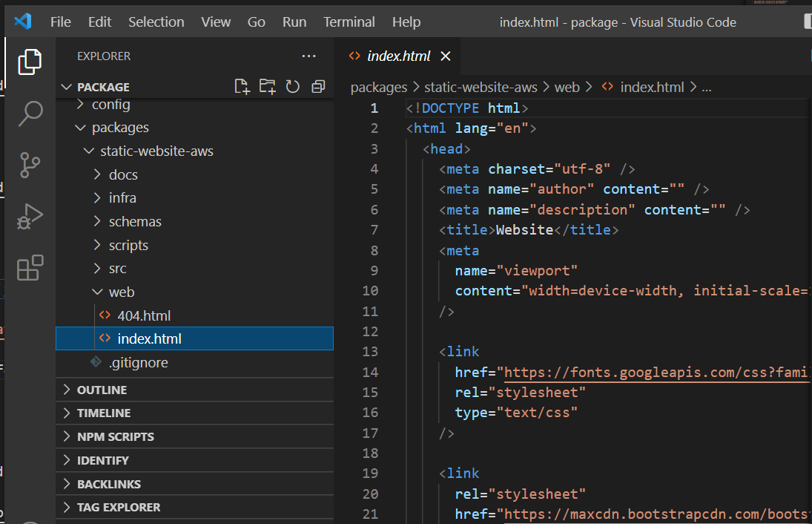Click the 'text/css' value on line 16
This screenshot has width=812, height=524.
[x=537, y=413]
